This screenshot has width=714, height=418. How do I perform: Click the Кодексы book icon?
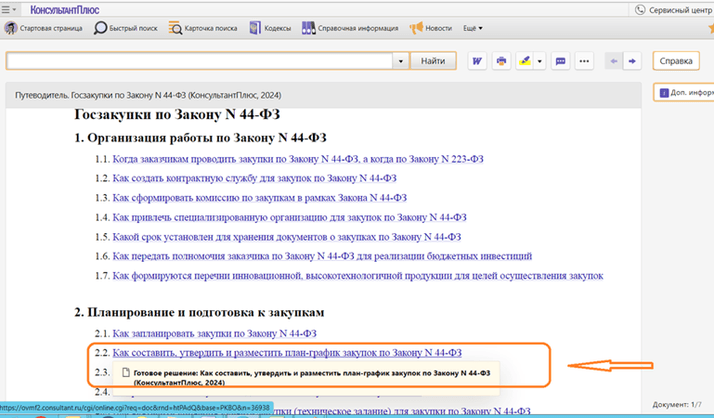click(255, 28)
